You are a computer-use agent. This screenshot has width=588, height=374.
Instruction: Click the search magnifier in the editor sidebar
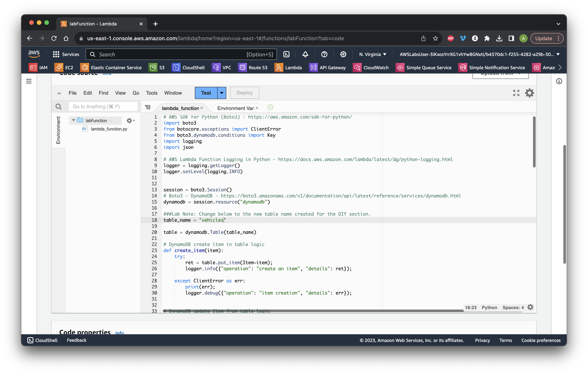[59, 107]
